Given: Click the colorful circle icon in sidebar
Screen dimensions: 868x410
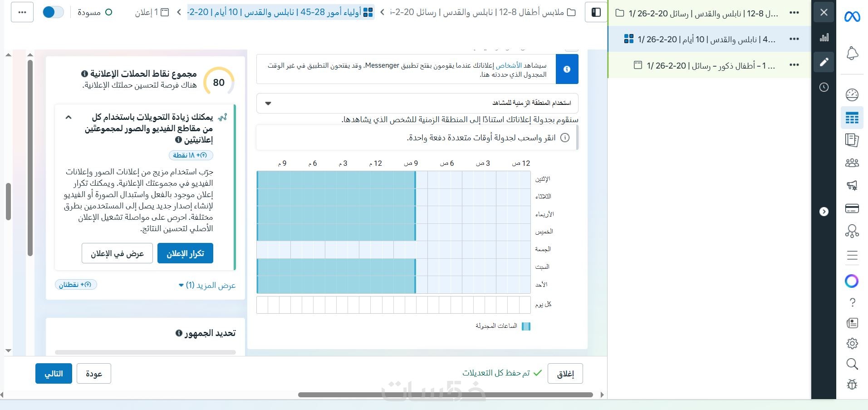Looking at the screenshot, I should [x=852, y=281].
